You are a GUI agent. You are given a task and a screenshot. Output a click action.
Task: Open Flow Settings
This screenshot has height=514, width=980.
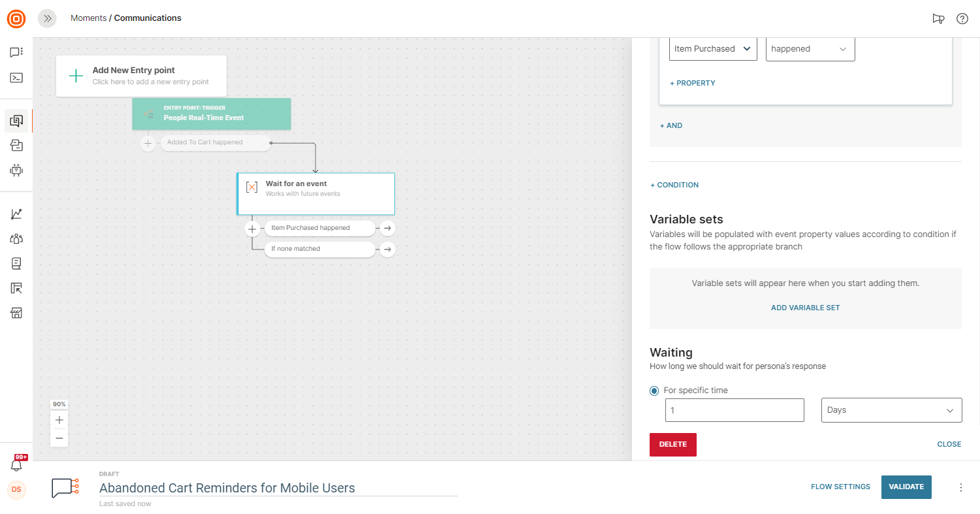840,487
